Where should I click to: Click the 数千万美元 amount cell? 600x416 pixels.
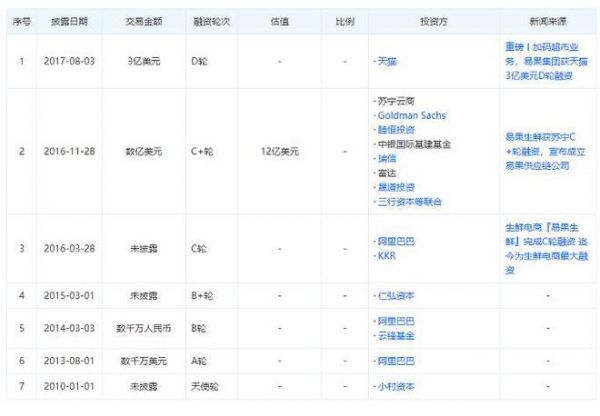(x=144, y=361)
